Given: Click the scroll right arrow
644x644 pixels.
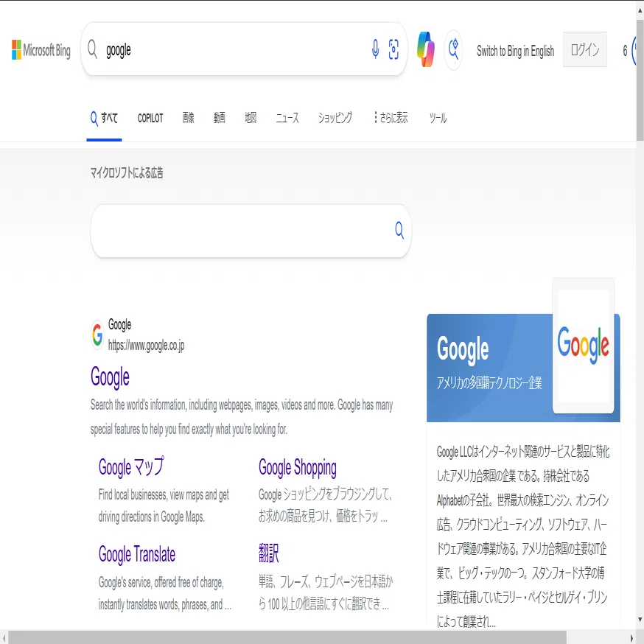Looking at the screenshot, I should click(631, 637).
